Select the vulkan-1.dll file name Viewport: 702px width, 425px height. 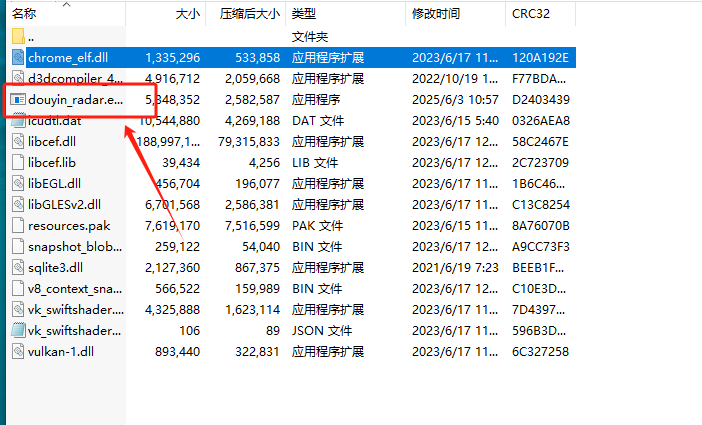coord(61,352)
